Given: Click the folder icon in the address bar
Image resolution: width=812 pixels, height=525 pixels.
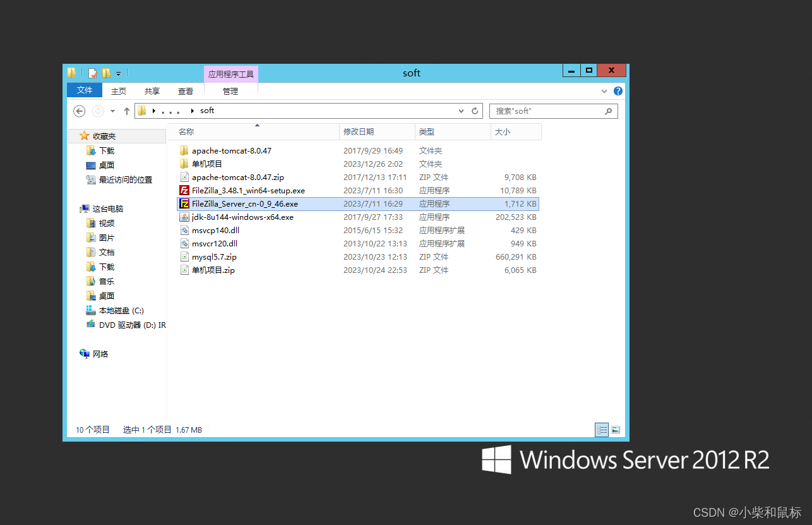Looking at the screenshot, I should [x=142, y=111].
